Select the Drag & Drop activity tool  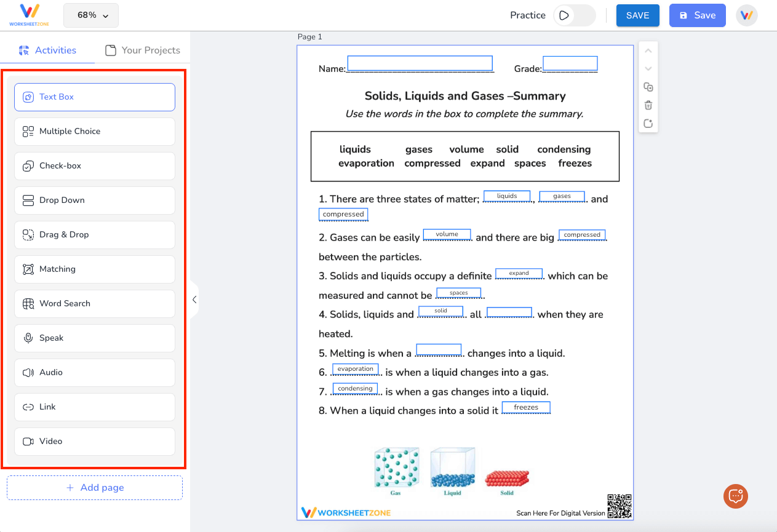pyautogui.click(x=94, y=234)
